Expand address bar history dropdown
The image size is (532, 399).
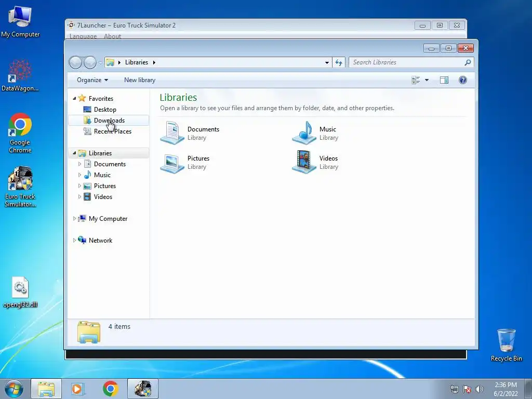click(x=327, y=62)
